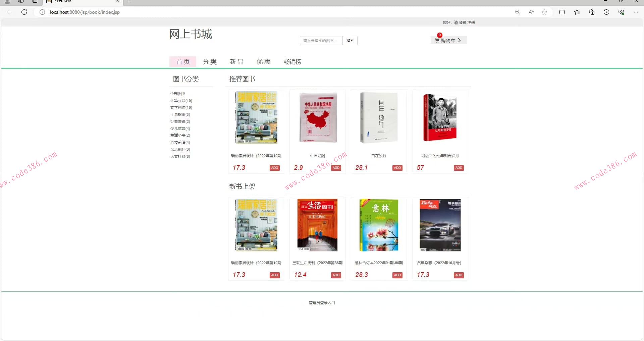The width and height of the screenshot is (644, 341).
Task: Add page to favorites via star icon
Action: 544,12
